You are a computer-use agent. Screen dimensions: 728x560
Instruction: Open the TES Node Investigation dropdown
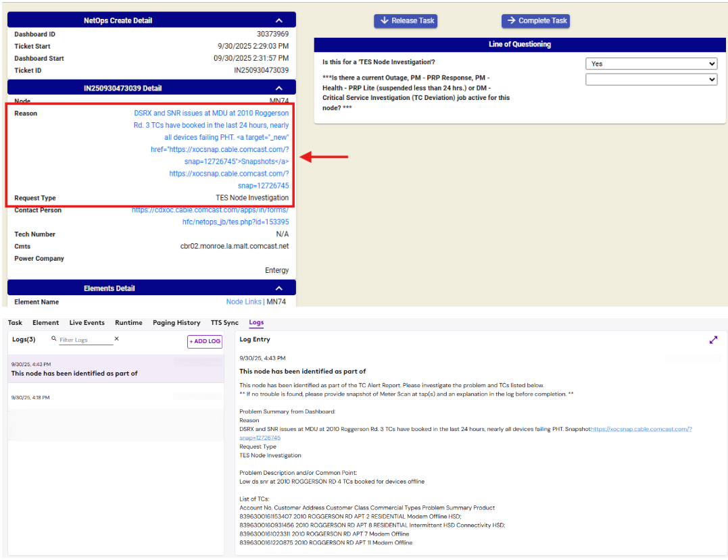(650, 63)
